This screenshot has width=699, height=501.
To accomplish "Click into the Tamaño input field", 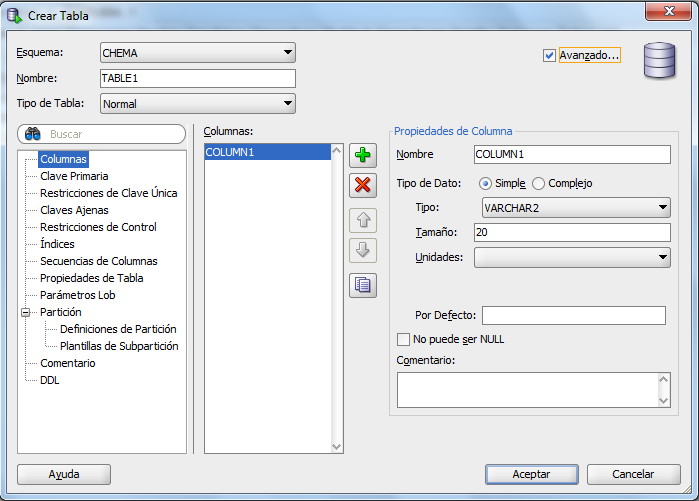I will pos(572,232).
